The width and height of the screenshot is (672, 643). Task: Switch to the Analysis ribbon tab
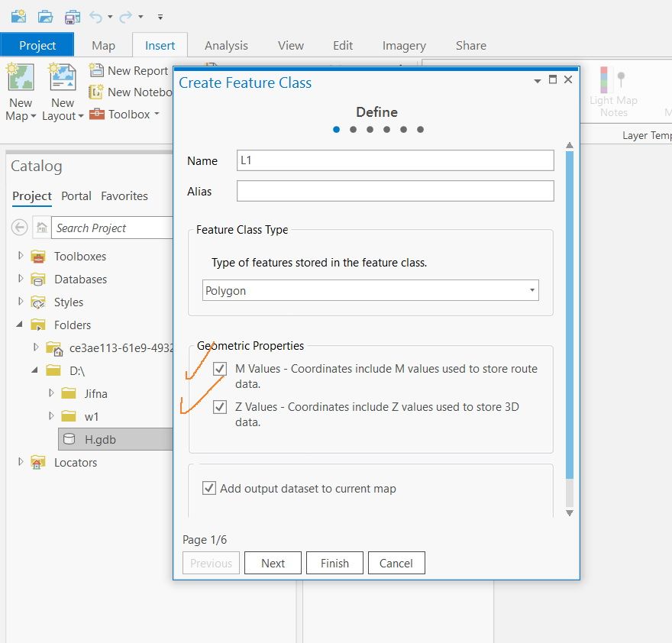[226, 46]
